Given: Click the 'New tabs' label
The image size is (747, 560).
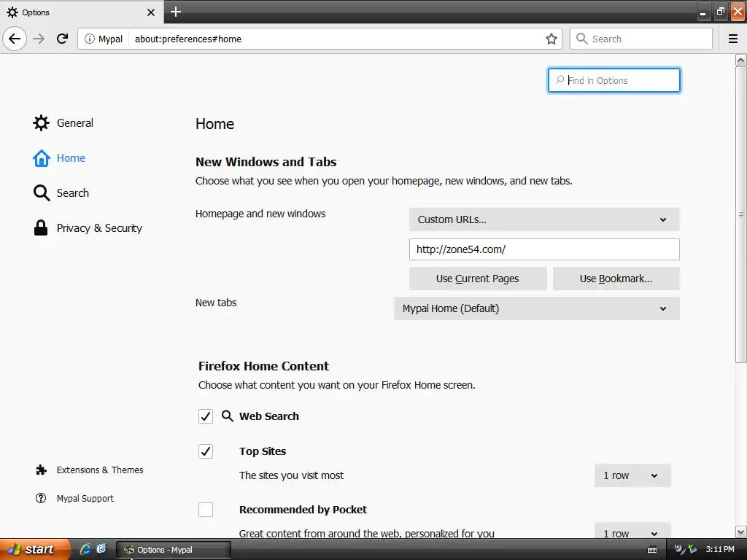Looking at the screenshot, I should point(216,303).
